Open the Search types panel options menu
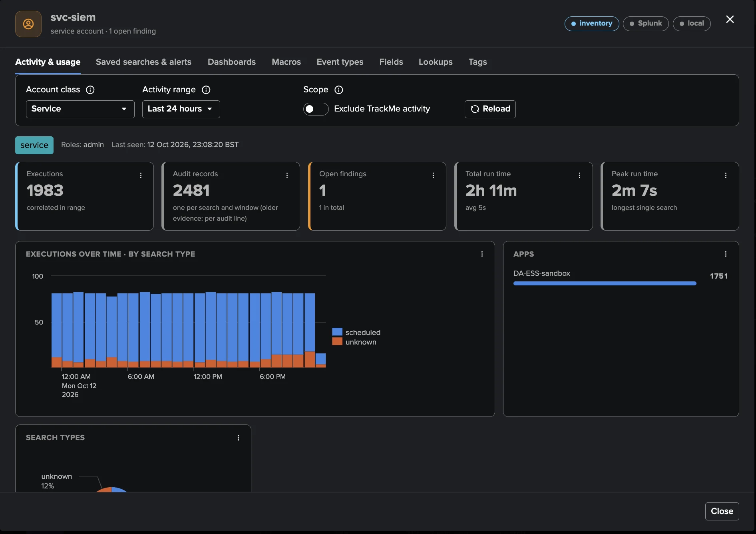The width and height of the screenshot is (756, 534). 238,438
